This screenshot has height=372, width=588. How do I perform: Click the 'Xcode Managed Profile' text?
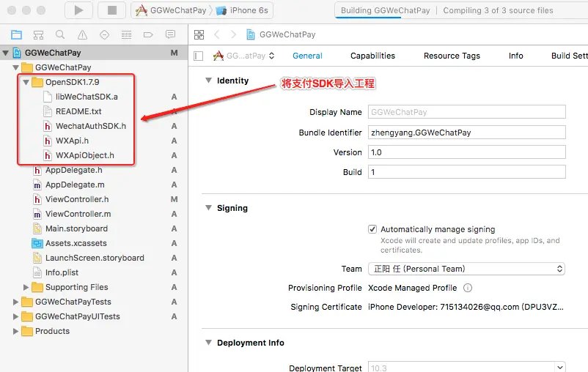(412, 288)
